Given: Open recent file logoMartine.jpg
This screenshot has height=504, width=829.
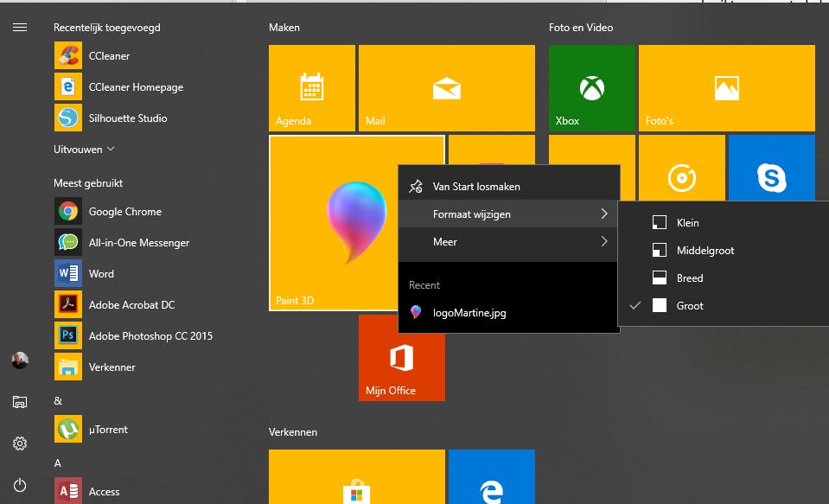Looking at the screenshot, I should click(x=469, y=313).
